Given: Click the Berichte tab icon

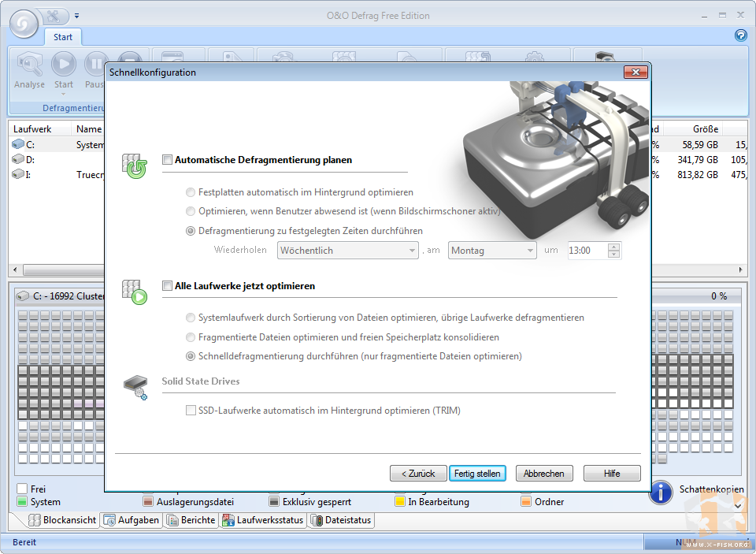Looking at the screenshot, I should 172,520.
